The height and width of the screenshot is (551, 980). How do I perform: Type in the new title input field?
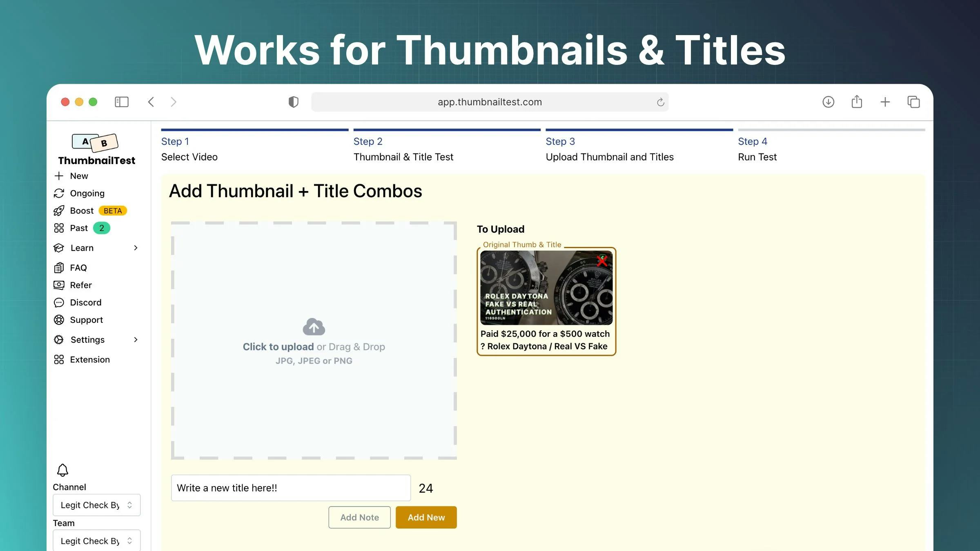pos(290,487)
